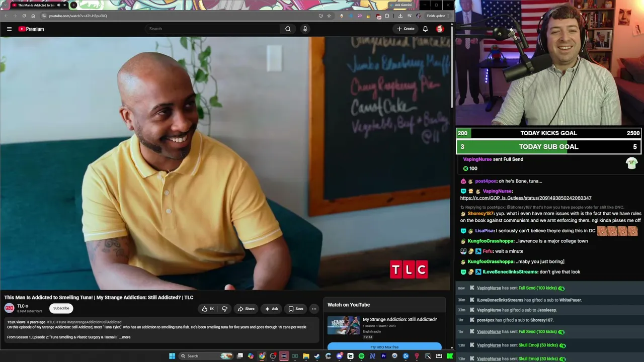Click LisaPisa username in chat

click(484, 231)
